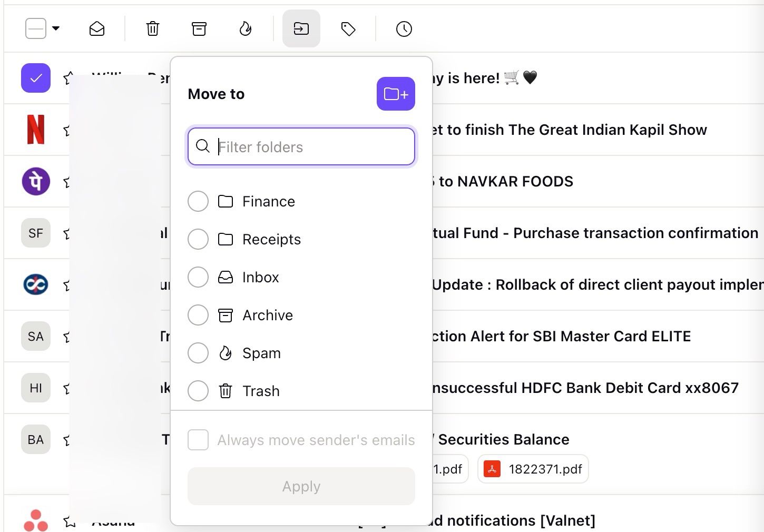Open the Purchase transaction confirmation email
Viewport: 764px width, 532px height.
point(595,233)
